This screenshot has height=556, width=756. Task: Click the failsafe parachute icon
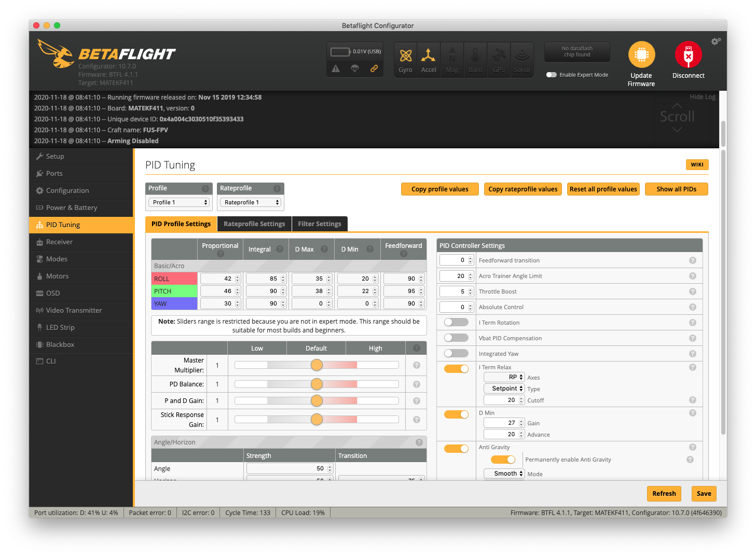(355, 68)
